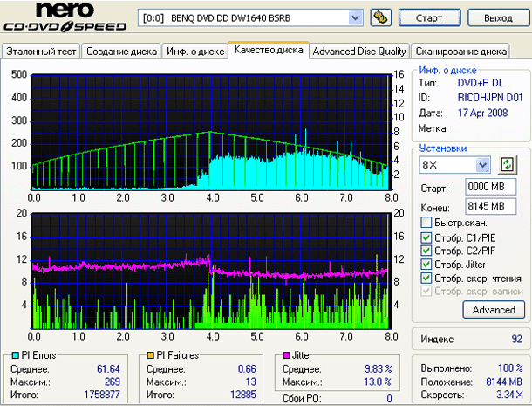
Task: Select the Эталонный тест tab
Action: point(41,52)
